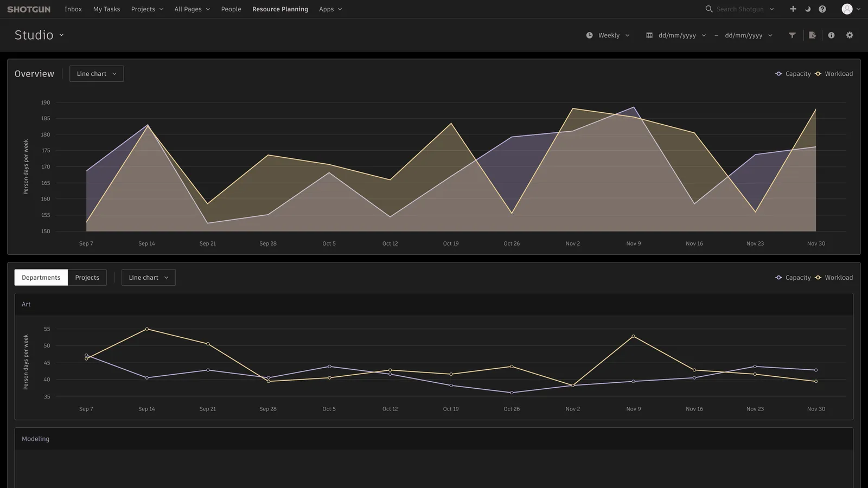Click the Modeling department header
Screen dimensions: 868x488
433,439
